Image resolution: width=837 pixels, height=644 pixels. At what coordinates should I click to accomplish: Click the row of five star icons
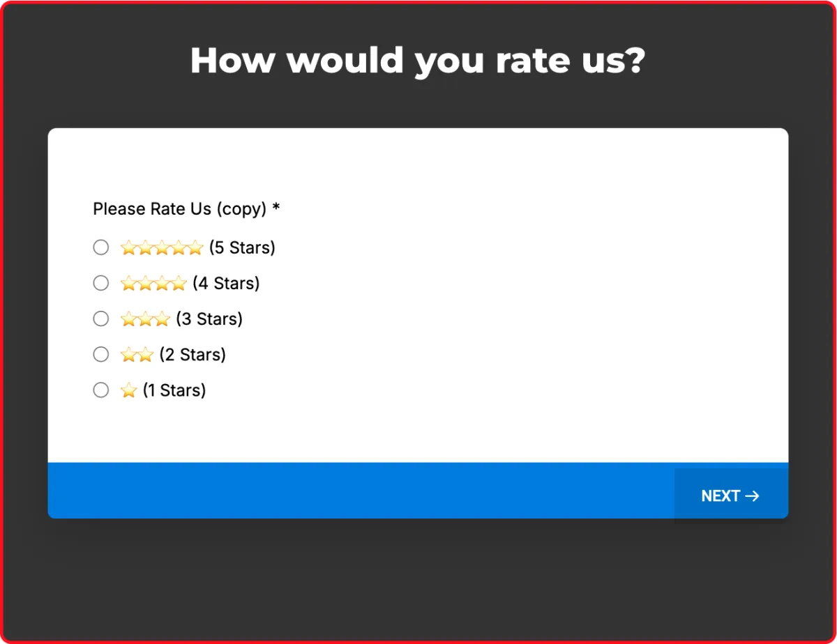coord(161,247)
